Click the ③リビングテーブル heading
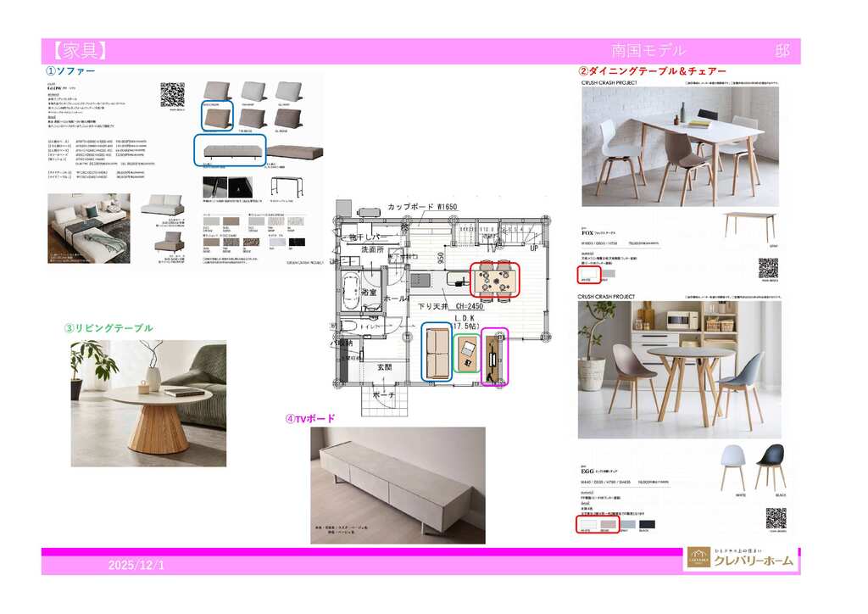Screen dimensions: 868x614 [x=108, y=328]
